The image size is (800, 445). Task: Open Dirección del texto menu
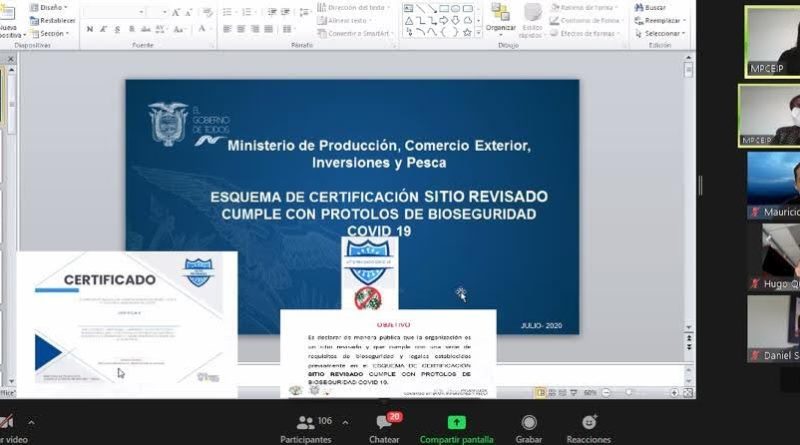point(354,8)
